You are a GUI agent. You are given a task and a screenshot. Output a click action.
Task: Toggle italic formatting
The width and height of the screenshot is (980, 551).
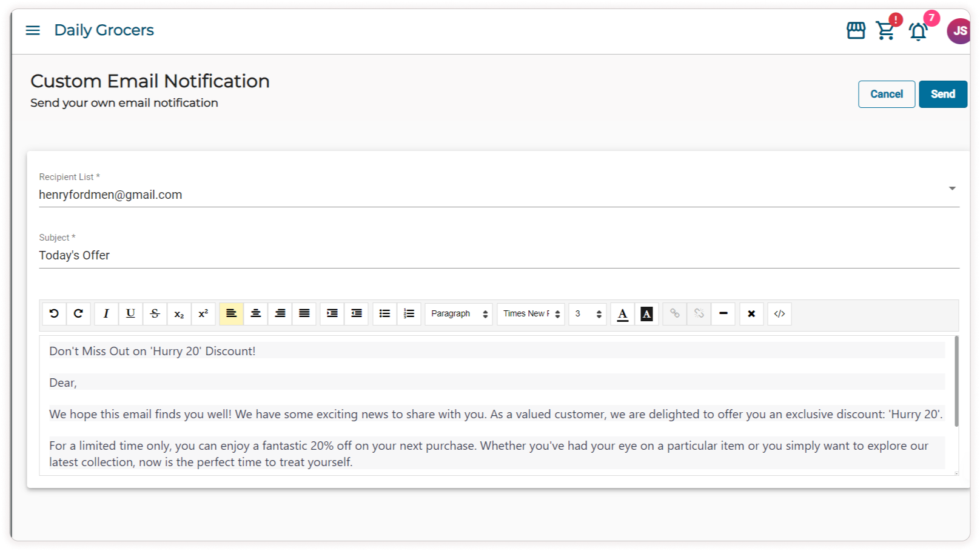pos(106,313)
